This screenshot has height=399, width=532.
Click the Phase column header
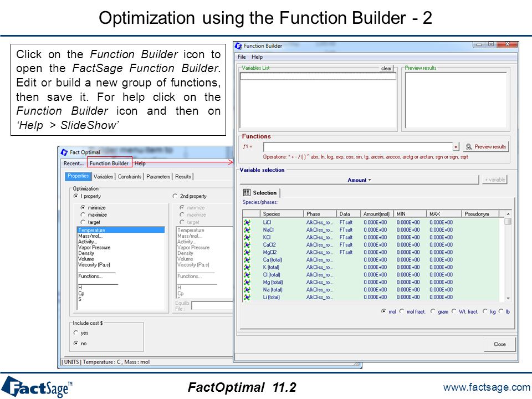point(320,214)
